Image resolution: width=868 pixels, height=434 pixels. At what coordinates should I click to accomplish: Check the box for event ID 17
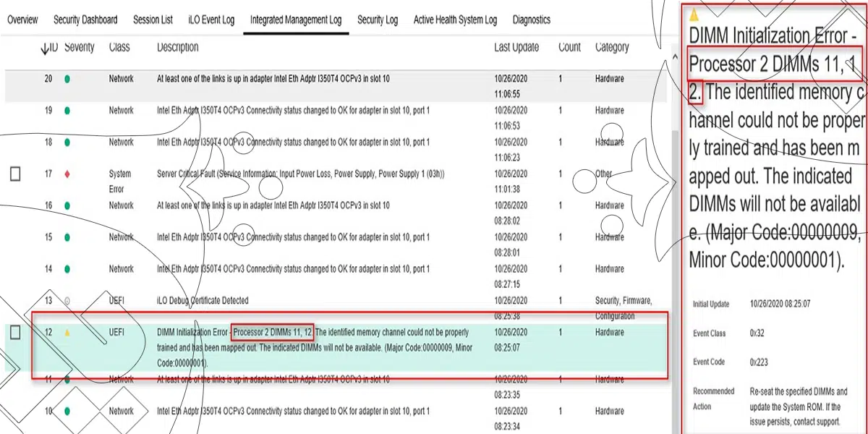point(15,174)
